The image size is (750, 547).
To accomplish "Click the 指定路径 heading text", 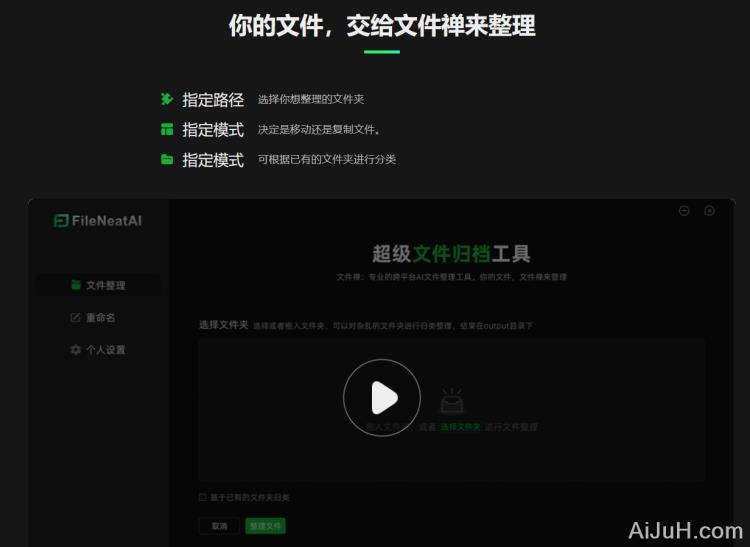I will 213,99.
